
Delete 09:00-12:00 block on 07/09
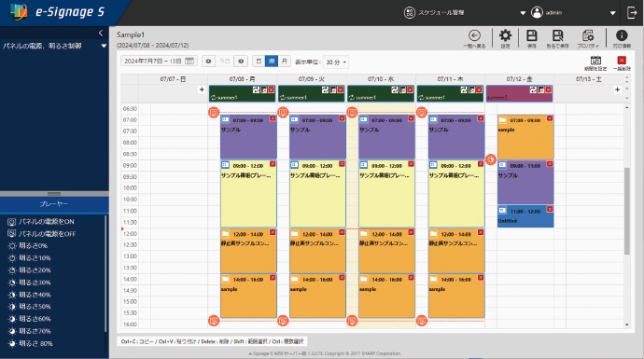pos(342,164)
